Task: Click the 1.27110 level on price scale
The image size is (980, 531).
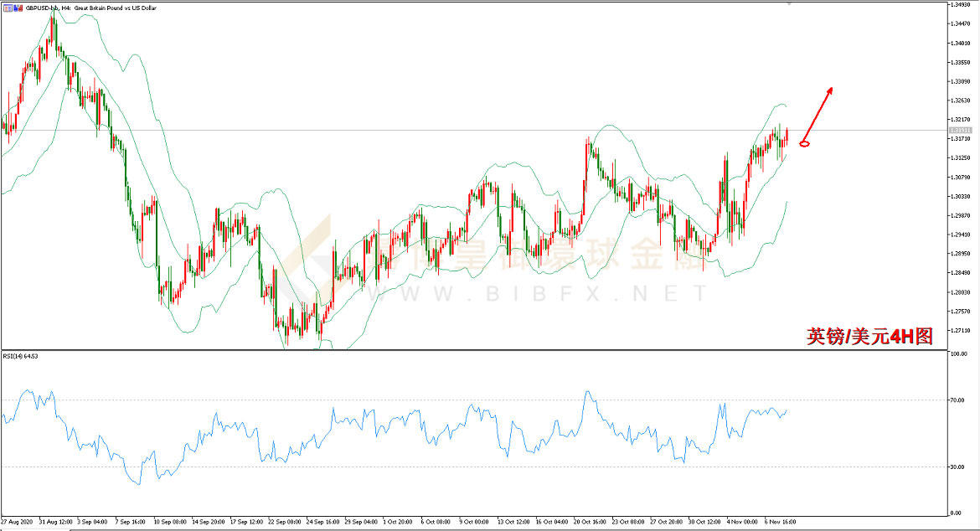Action: [960, 331]
